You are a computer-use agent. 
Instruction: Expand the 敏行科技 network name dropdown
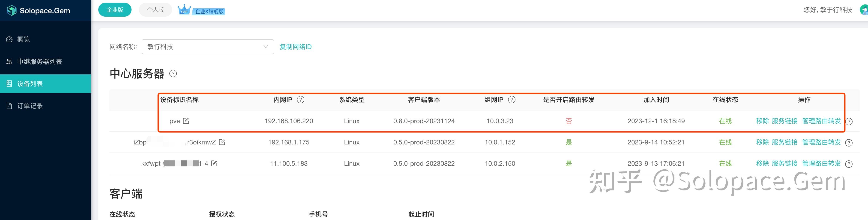[208, 46]
